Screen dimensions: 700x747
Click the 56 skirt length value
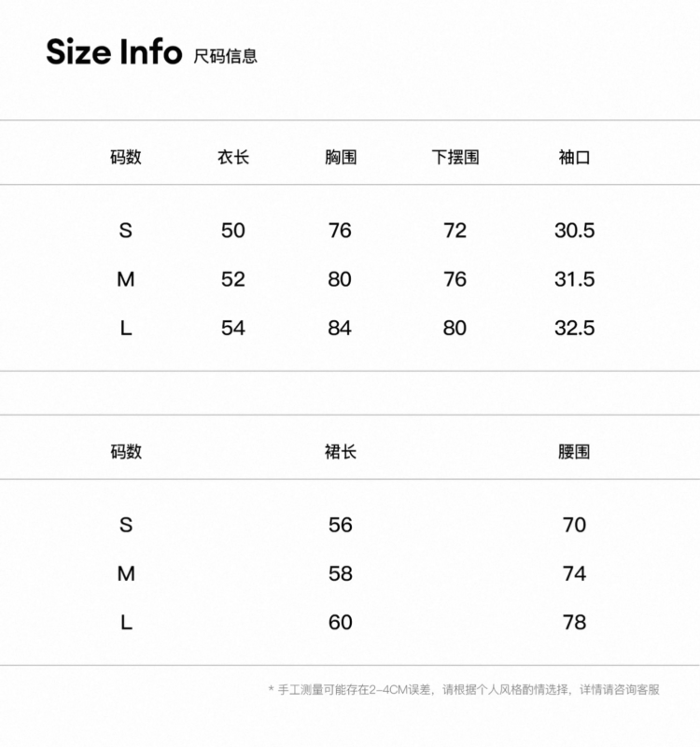pyautogui.click(x=341, y=525)
